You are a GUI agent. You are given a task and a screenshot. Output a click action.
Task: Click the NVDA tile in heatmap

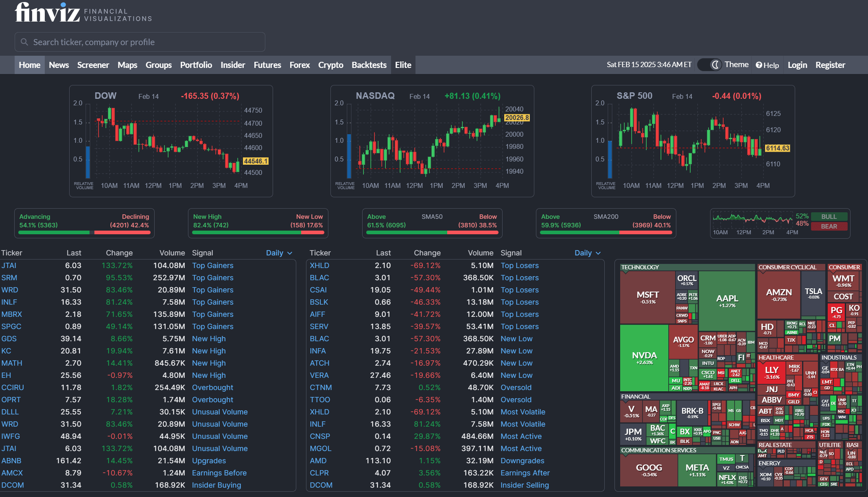[644, 358]
